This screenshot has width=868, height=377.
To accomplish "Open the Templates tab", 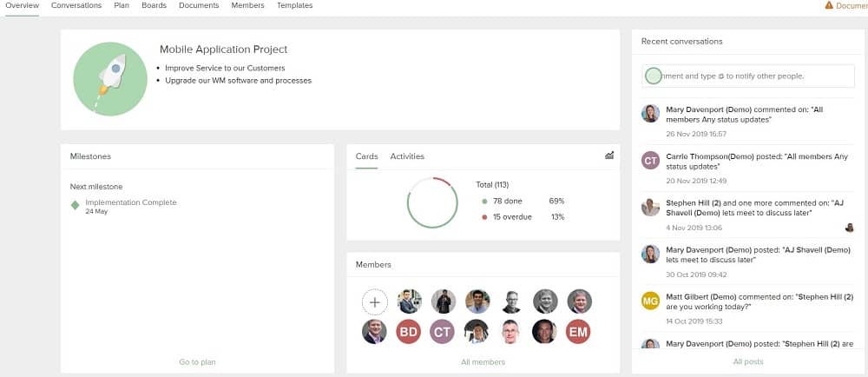I will [295, 5].
